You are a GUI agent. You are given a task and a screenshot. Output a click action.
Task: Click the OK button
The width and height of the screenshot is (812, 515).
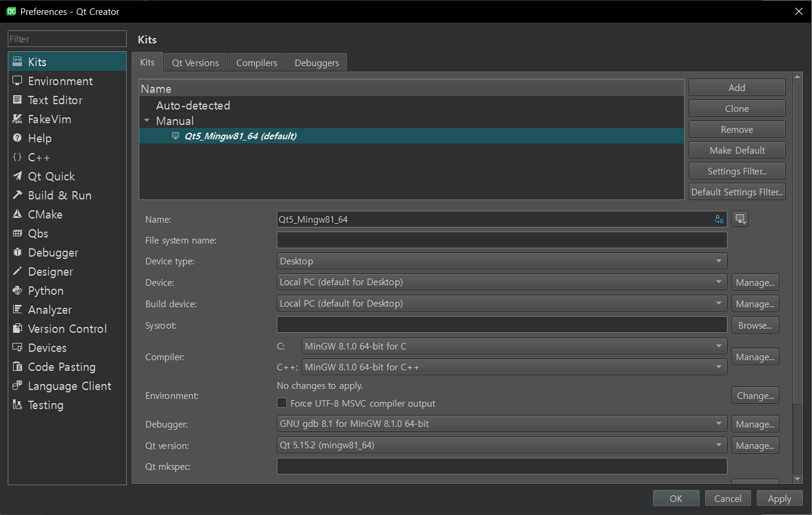(x=676, y=498)
